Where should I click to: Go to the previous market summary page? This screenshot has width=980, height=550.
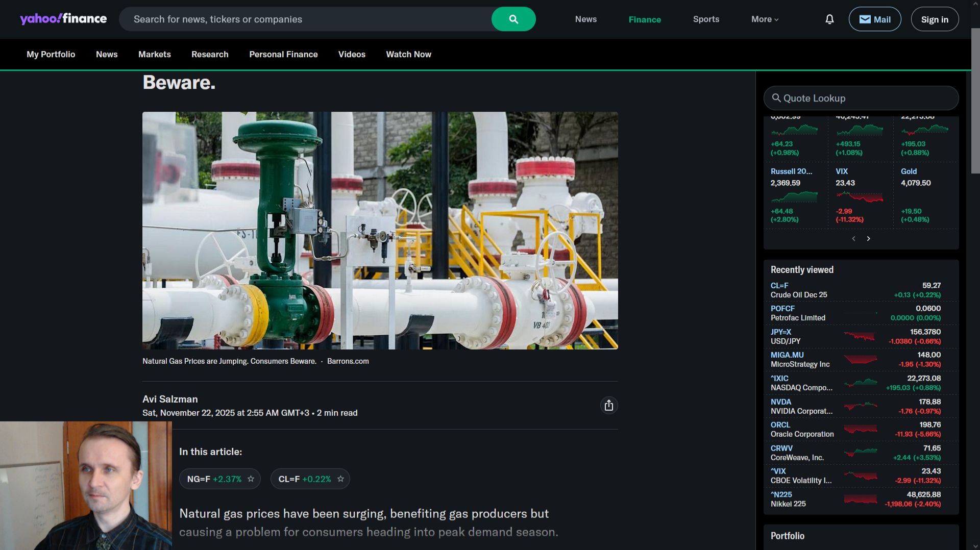(853, 239)
